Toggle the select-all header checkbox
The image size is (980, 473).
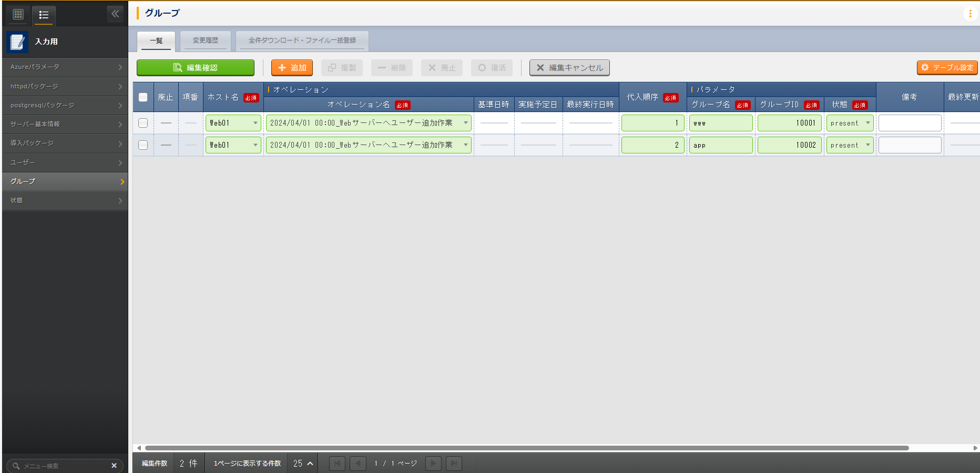click(x=143, y=97)
